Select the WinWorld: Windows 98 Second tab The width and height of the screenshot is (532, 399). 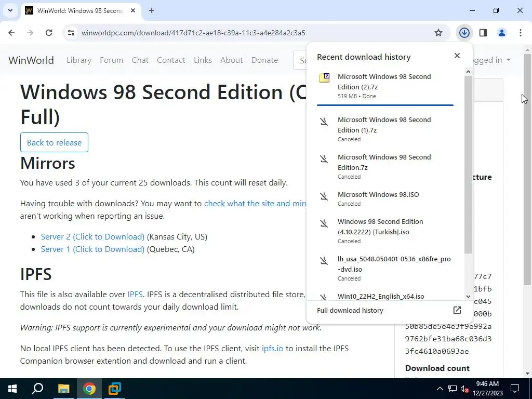pos(80,10)
